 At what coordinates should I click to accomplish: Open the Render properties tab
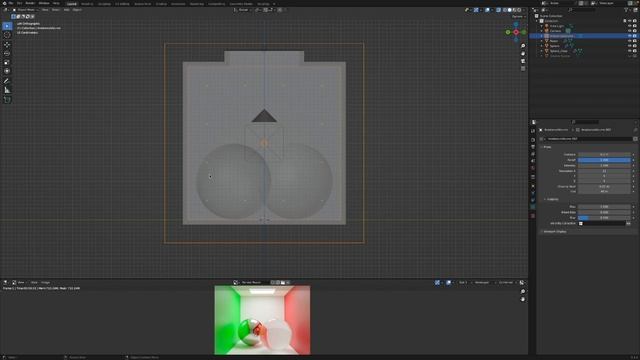point(533,140)
